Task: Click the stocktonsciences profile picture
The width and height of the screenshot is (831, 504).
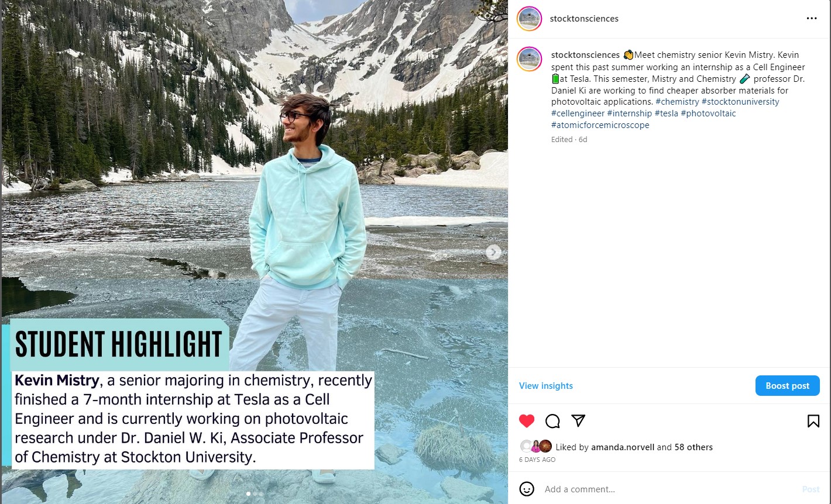Action: [528, 18]
